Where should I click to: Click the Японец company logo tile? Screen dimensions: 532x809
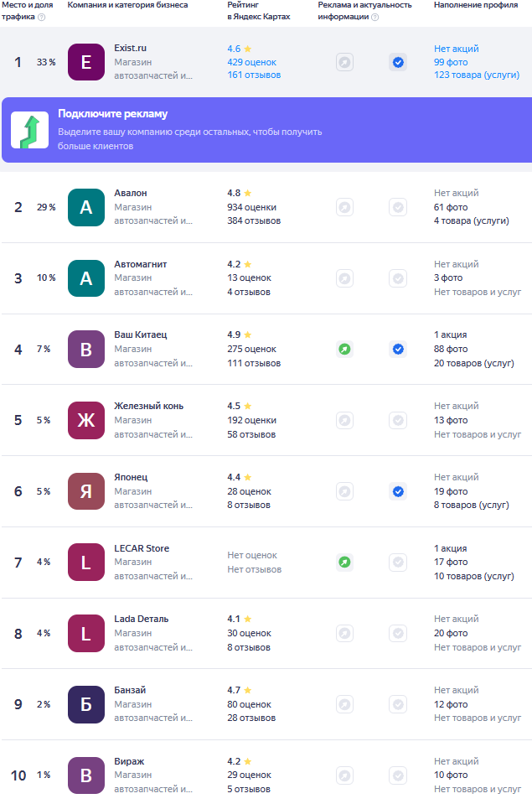pyautogui.click(x=86, y=491)
